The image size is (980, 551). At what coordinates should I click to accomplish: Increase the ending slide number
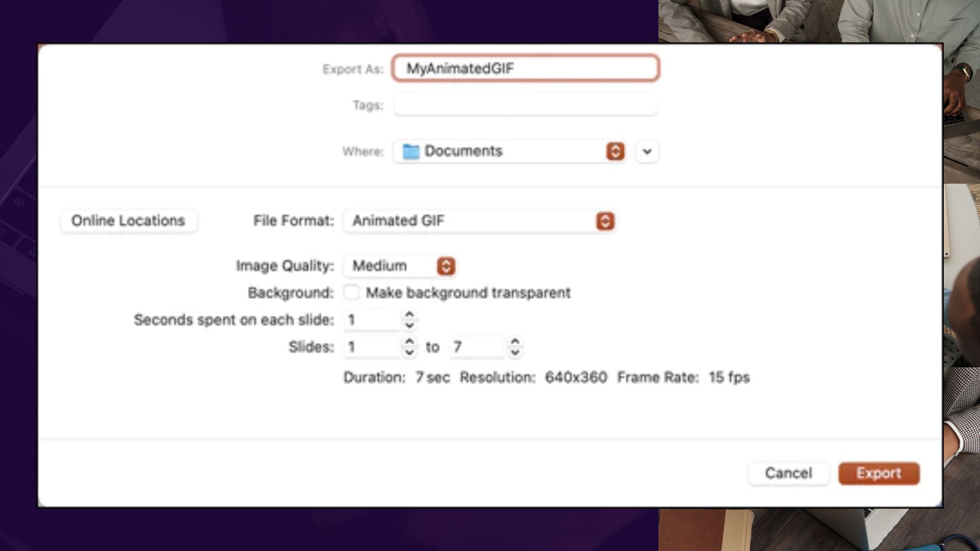tap(515, 341)
